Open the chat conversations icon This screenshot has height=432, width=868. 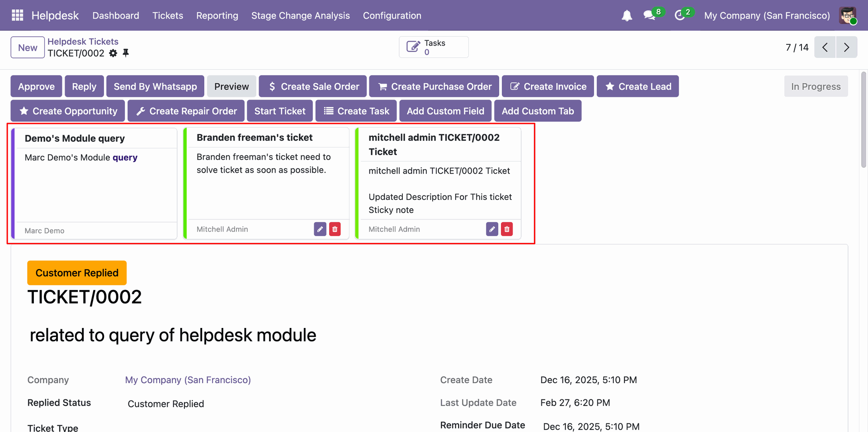650,15
